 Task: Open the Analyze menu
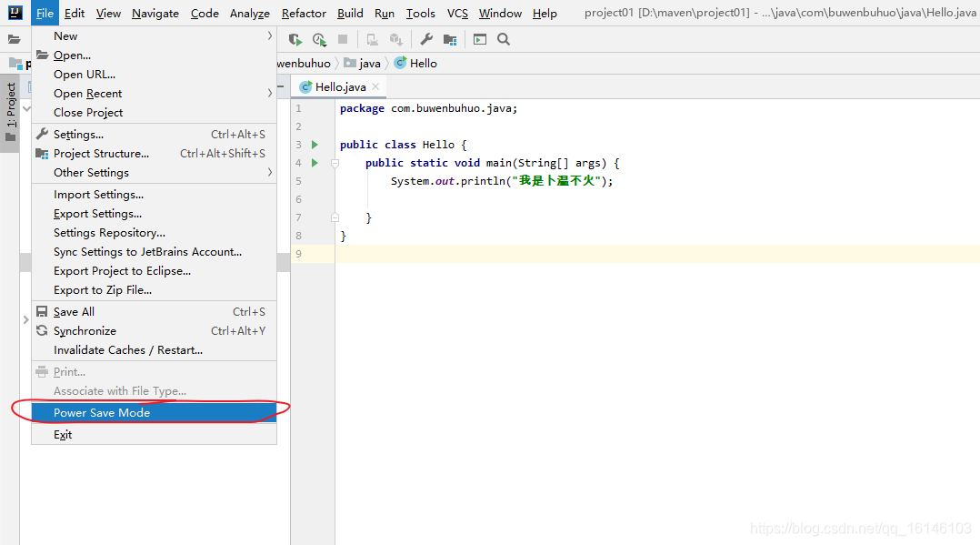pos(249,13)
